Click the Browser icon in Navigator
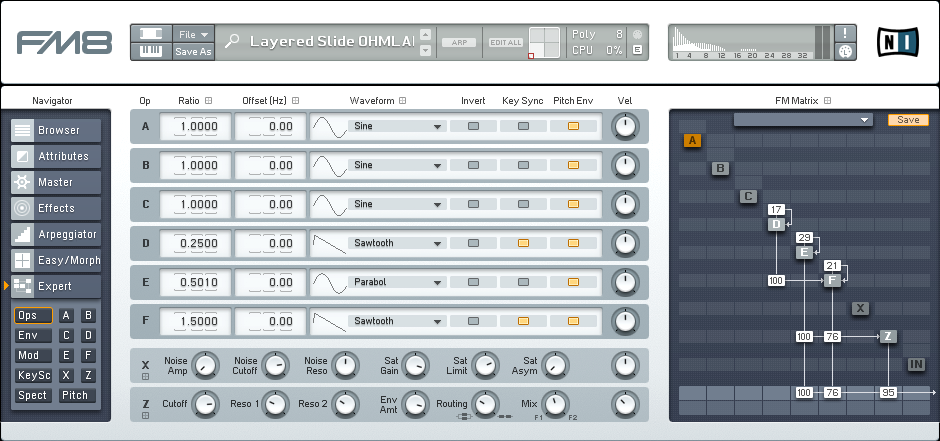 [x=23, y=130]
